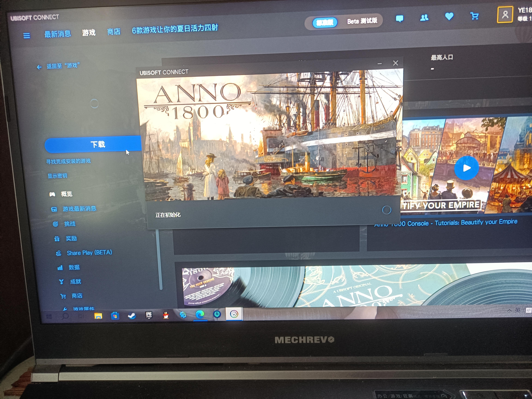Click the Steam taskbar icon
Image resolution: width=532 pixels, height=399 pixels.
tap(132, 316)
